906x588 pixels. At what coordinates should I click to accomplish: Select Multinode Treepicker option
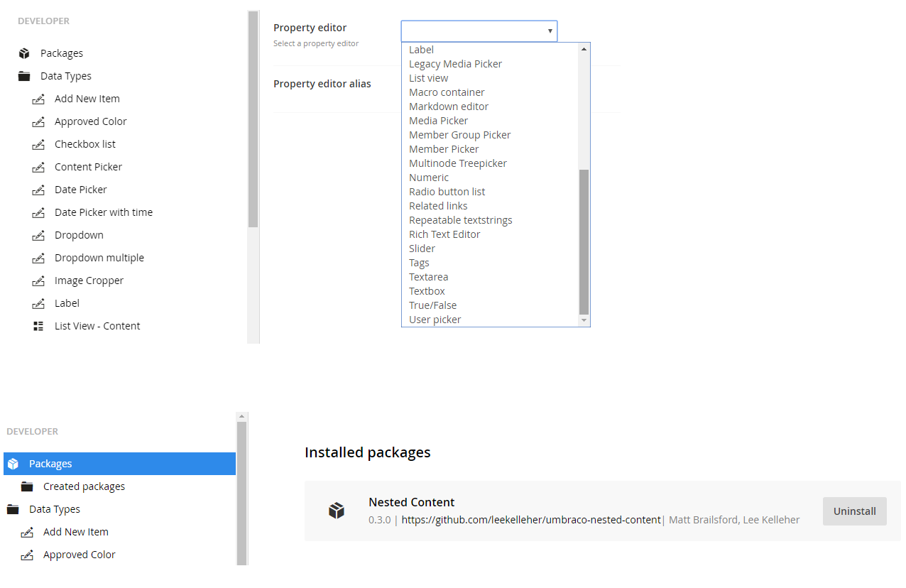point(458,163)
